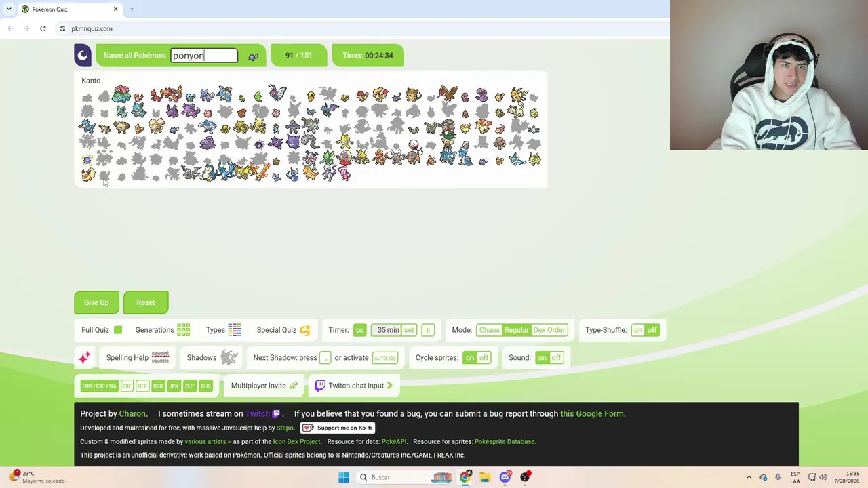Click the 35 min timer duration field
Image resolution: width=868 pixels, height=488 pixels.
387,330
